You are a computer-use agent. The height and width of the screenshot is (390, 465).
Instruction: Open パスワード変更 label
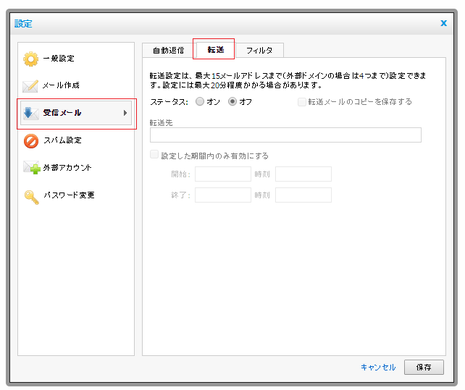69,195
